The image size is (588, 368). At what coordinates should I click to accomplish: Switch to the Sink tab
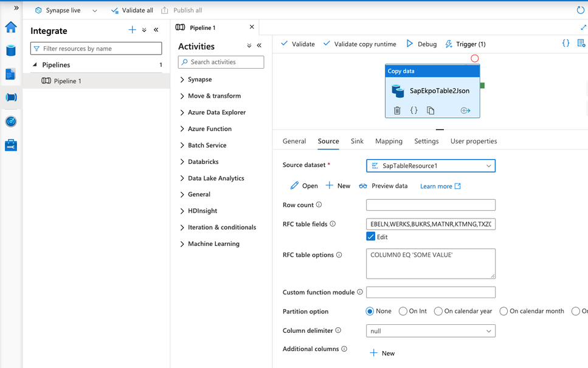point(357,141)
